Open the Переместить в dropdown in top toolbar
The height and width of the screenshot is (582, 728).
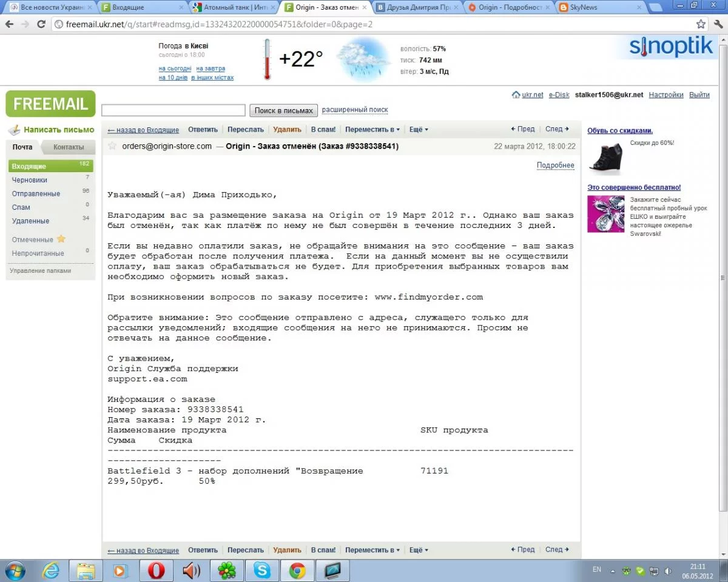pos(372,129)
